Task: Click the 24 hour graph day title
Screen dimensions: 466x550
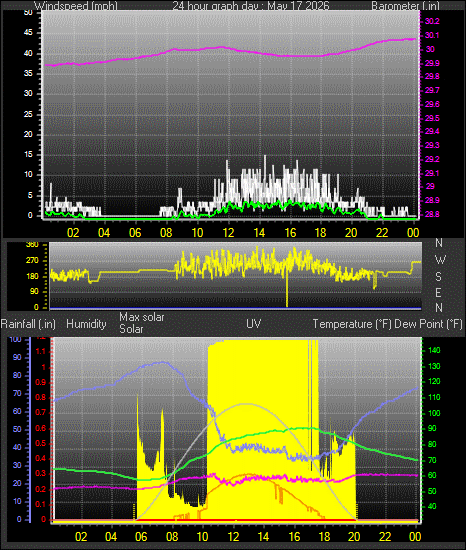Action: pyautogui.click(x=251, y=6)
